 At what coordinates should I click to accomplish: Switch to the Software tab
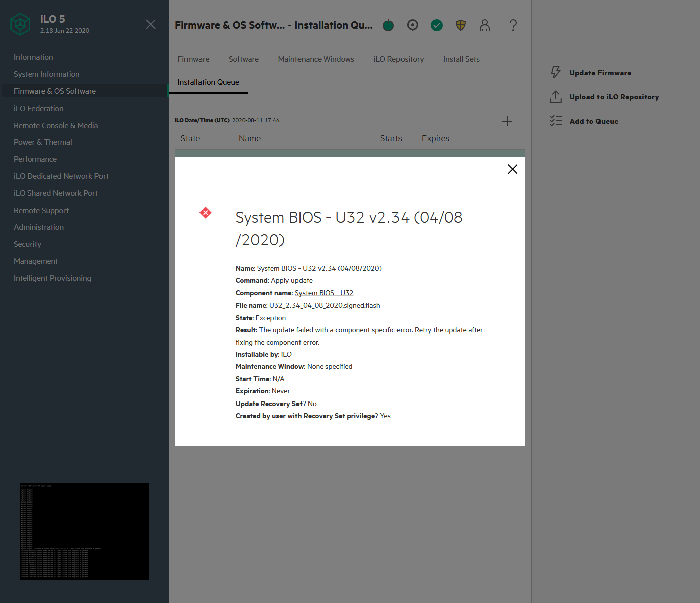[x=244, y=59]
